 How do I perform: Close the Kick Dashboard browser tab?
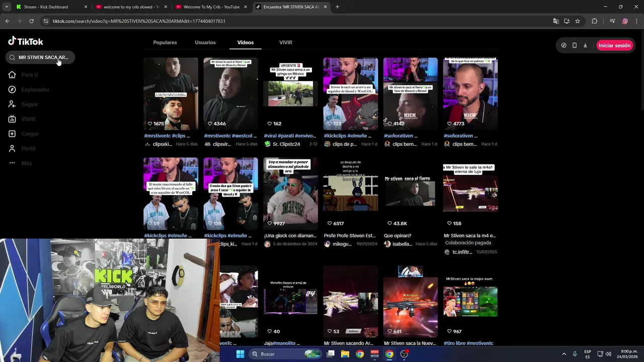coord(86,7)
